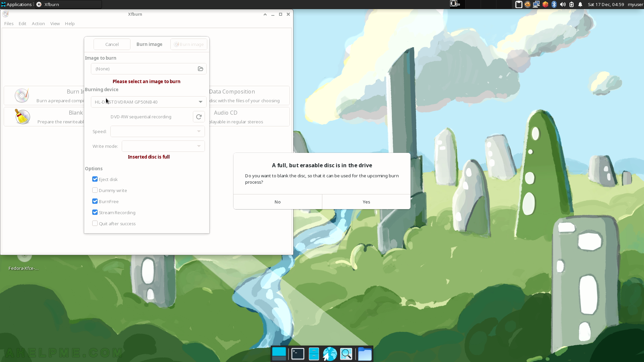Maximize the Xfburn window
Image resolution: width=644 pixels, height=362 pixels.
coord(280,14)
